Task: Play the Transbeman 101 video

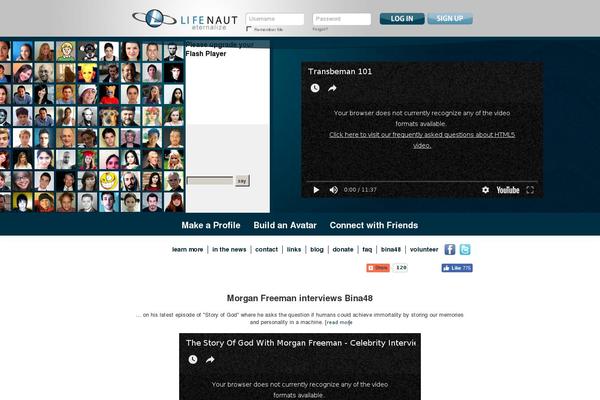Action: coord(316,190)
